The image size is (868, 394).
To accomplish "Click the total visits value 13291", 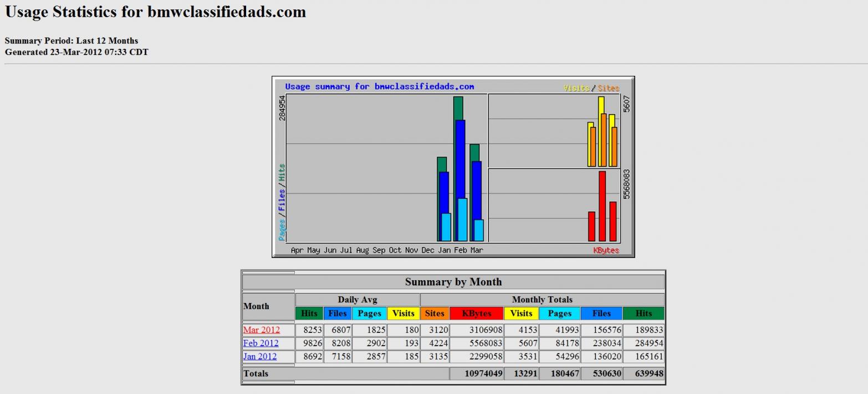I will [x=525, y=373].
